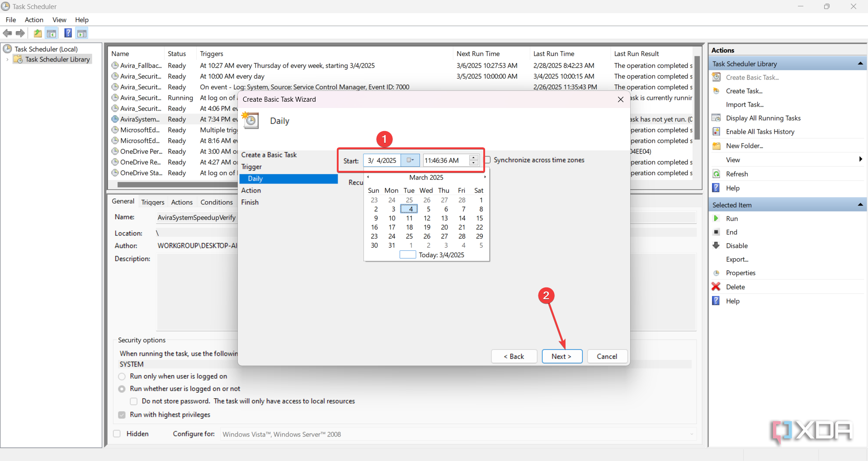Select Run only when user is logged on

[x=122, y=376]
